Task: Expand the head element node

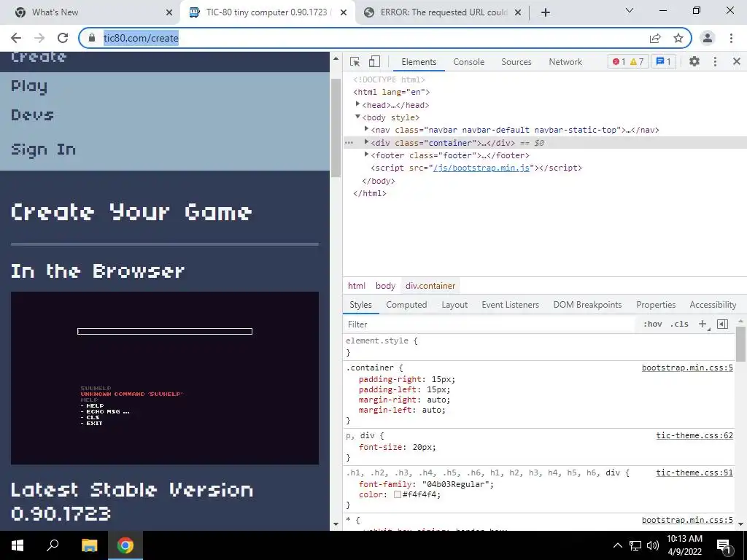Action: tap(357, 104)
